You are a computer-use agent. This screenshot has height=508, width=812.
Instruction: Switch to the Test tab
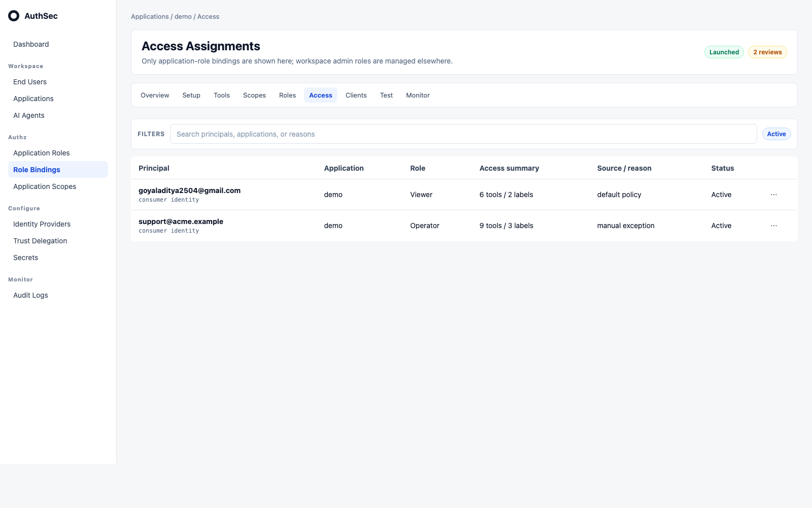click(x=386, y=95)
